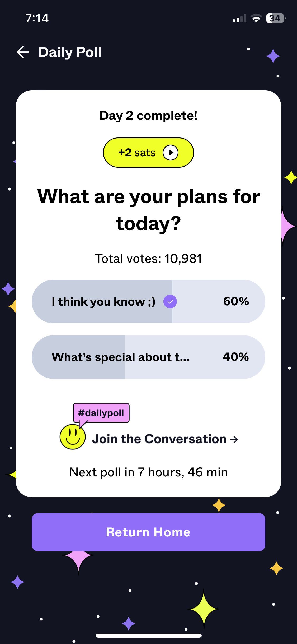The image size is (297, 644).
Task: Select the "I think you know ;)" option
Action: point(103,302)
